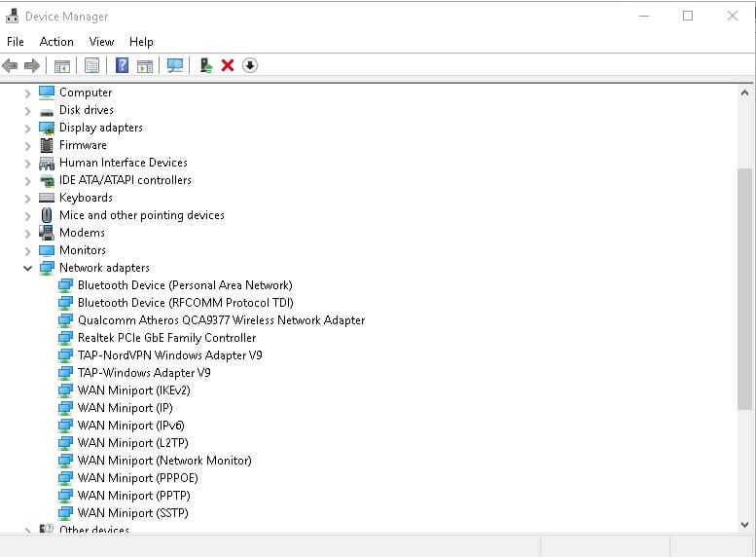Click the Computer category icon
756x557 pixels.
click(47, 93)
